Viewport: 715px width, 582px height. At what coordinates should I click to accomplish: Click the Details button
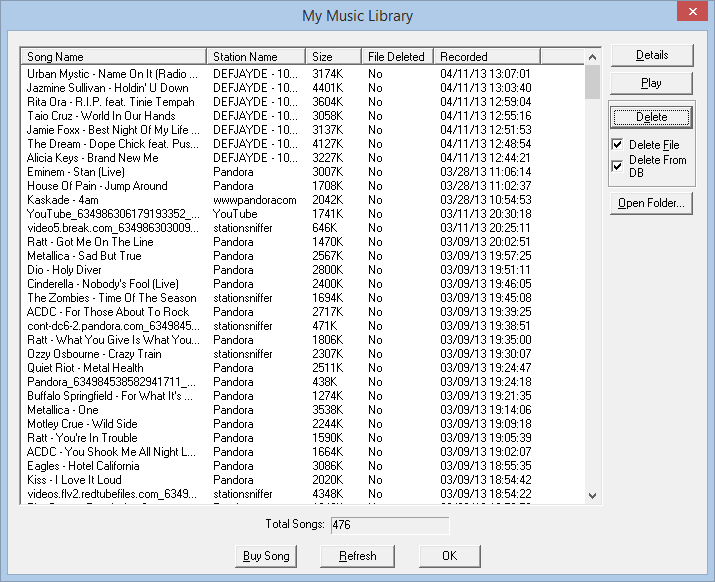point(652,55)
